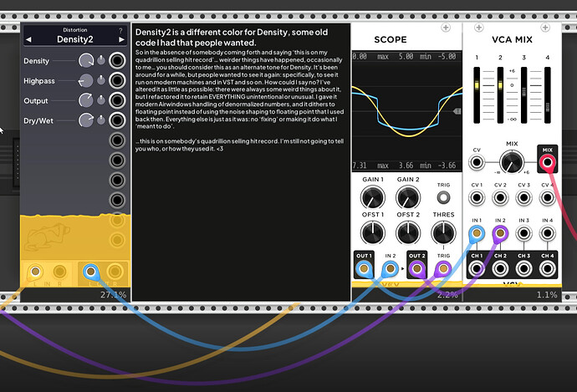The height and width of the screenshot is (392, 577).
Task: Click the IN 2 jack with purple cable
Action: tap(500, 233)
